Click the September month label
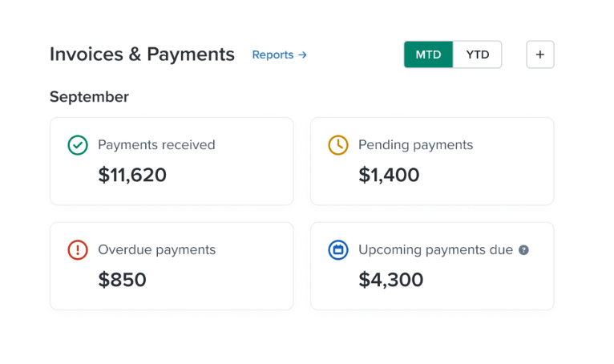 89,97
